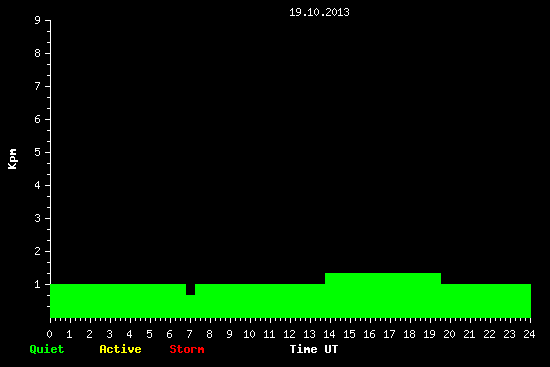The image size is (550, 367).
Task: Click hour 0 on the time axis
Action: click(49, 334)
